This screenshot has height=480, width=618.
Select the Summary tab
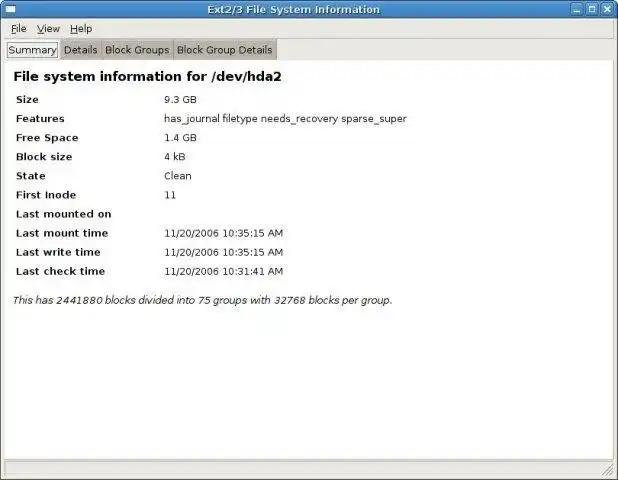click(x=32, y=50)
